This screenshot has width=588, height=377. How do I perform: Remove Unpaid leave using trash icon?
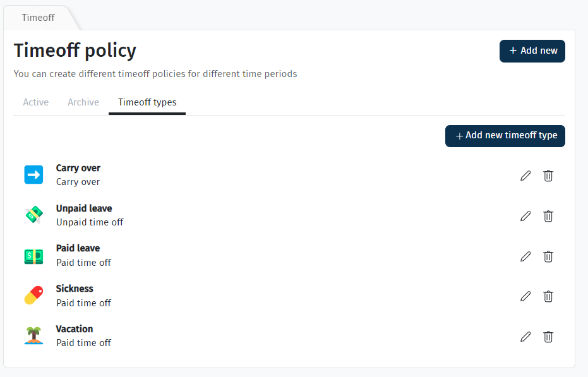548,216
